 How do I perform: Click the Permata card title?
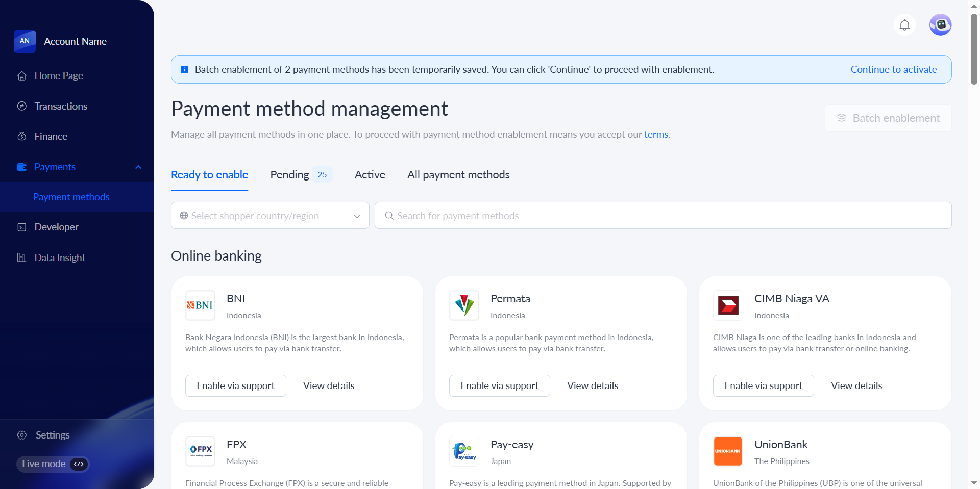(510, 299)
